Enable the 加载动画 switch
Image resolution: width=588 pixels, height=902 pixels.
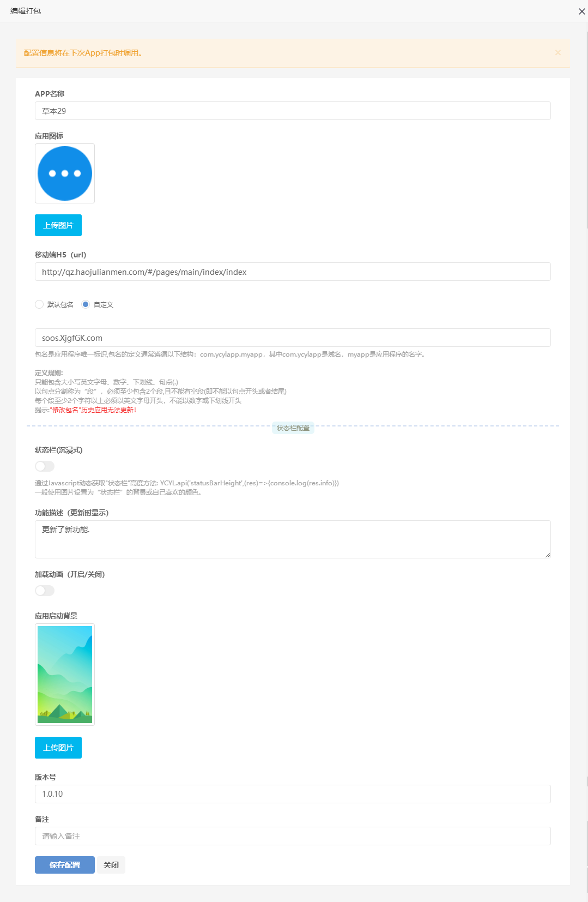pos(45,591)
